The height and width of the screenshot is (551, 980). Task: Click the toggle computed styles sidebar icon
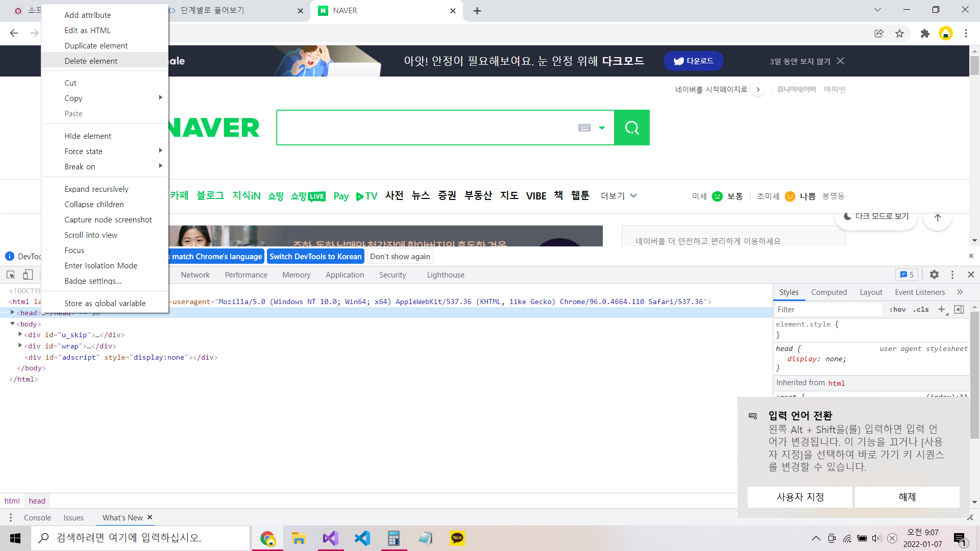[959, 309]
